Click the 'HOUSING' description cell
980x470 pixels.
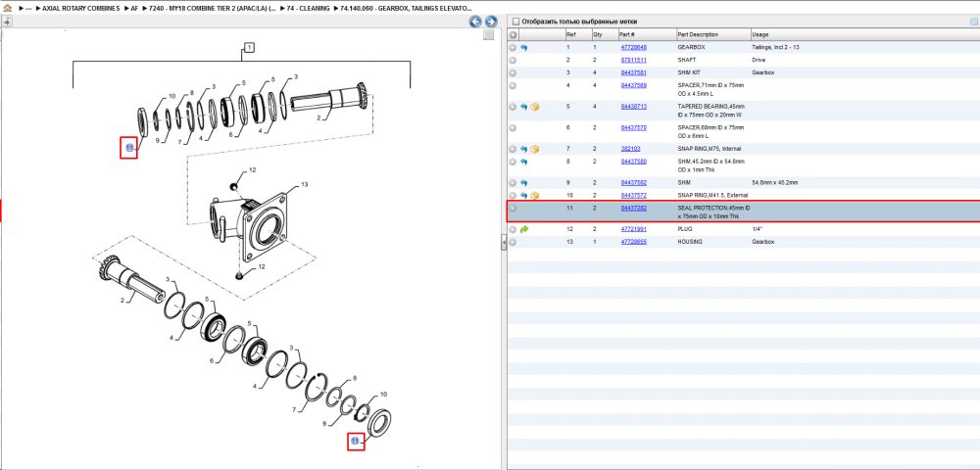tap(690, 242)
